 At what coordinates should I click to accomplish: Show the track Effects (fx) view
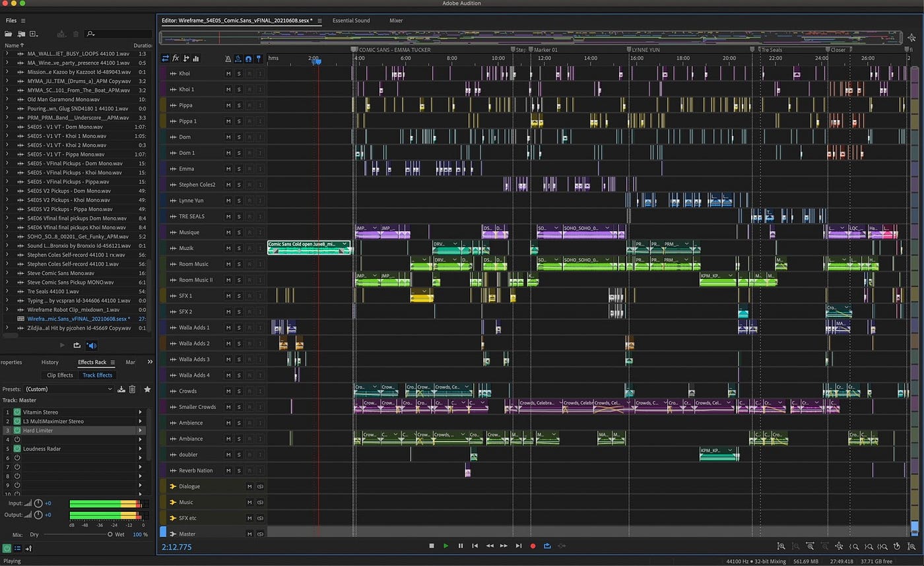(x=176, y=58)
